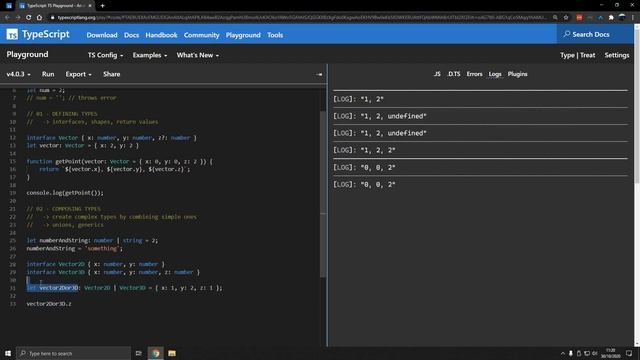Go to the Docs link in header
The image size is (640, 360).
(x=131, y=35)
